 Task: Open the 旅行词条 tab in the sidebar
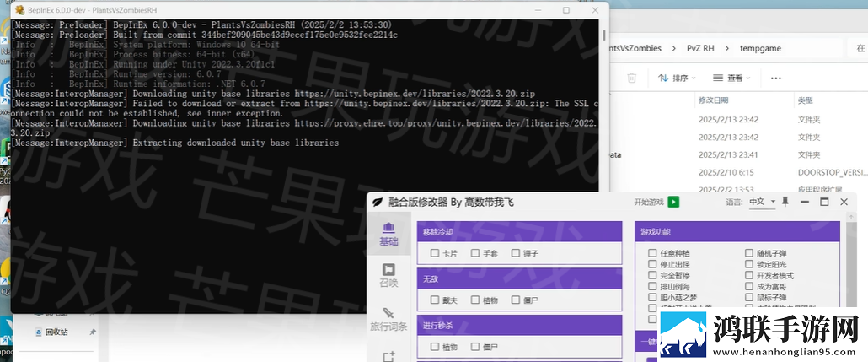tap(388, 320)
